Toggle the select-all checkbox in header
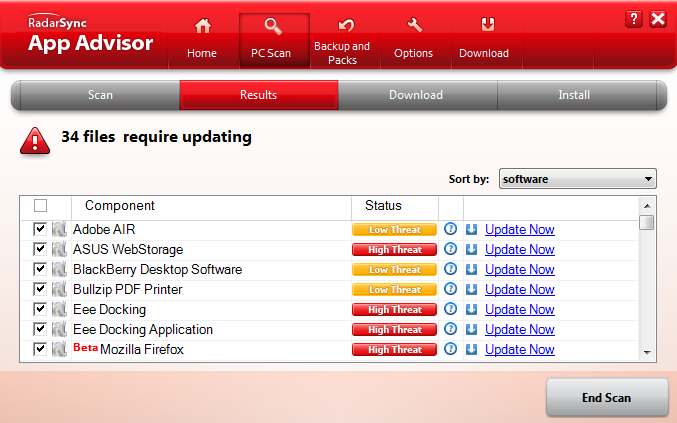The width and height of the screenshot is (677, 423). click(x=40, y=206)
